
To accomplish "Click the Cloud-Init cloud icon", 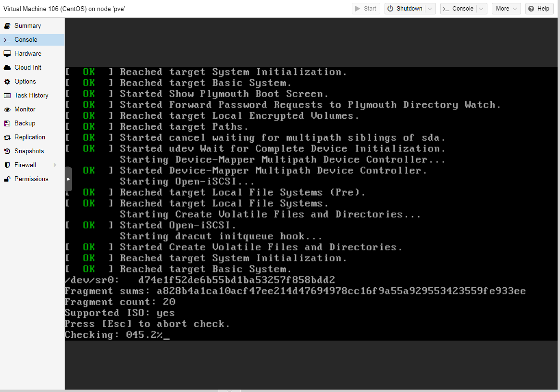I will tap(7, 68).
